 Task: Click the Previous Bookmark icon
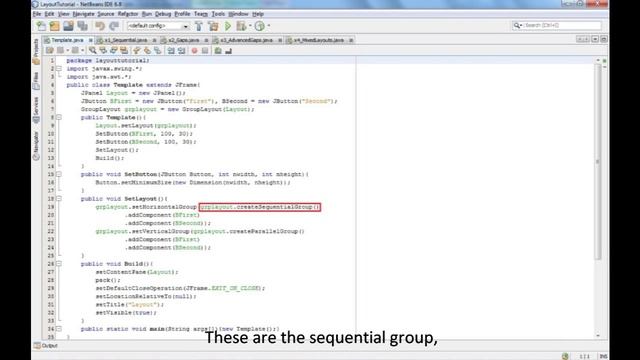tap(136, 51)
